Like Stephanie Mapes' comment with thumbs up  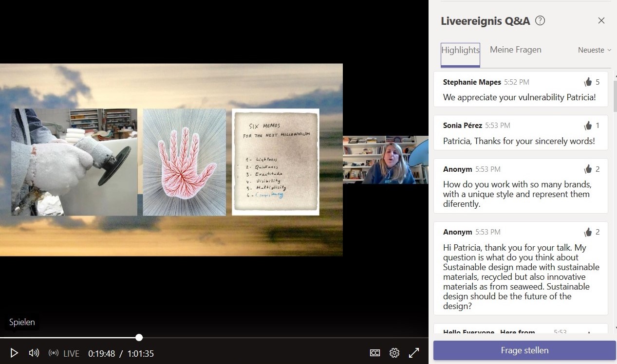[x=588, y=82]
